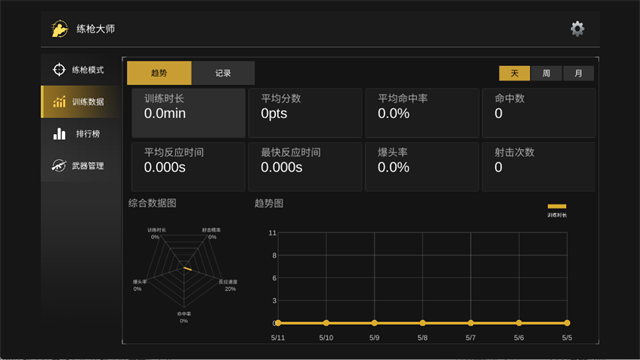Select the 月 time range

(x=578, y=73)
